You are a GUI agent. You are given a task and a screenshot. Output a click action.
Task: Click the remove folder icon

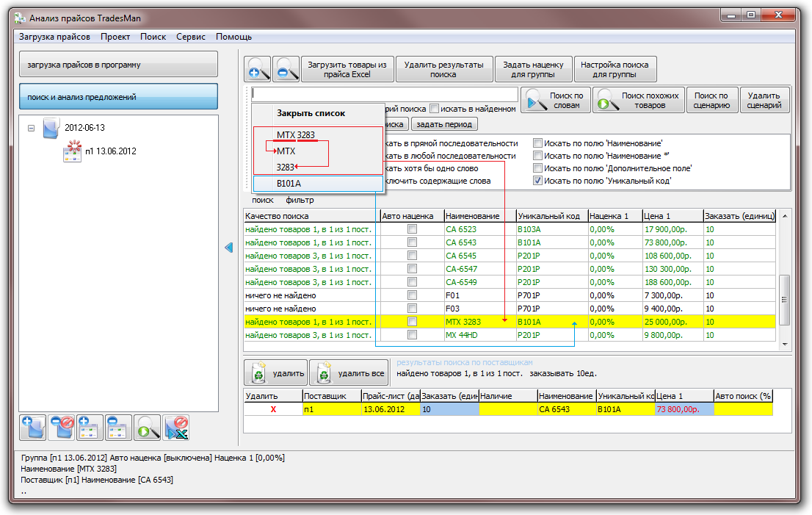62,427
